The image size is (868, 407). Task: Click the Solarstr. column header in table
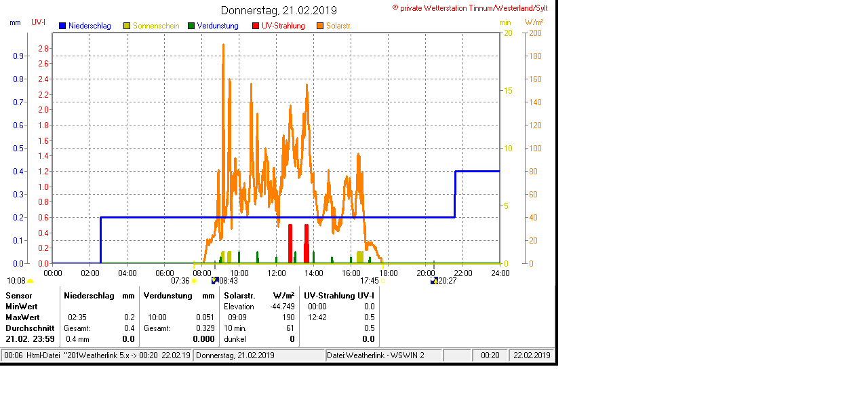point(239,296)
